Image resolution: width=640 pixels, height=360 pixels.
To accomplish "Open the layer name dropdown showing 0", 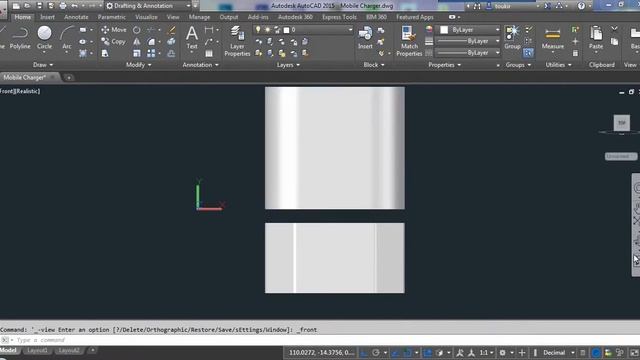I will click(303, 30).
